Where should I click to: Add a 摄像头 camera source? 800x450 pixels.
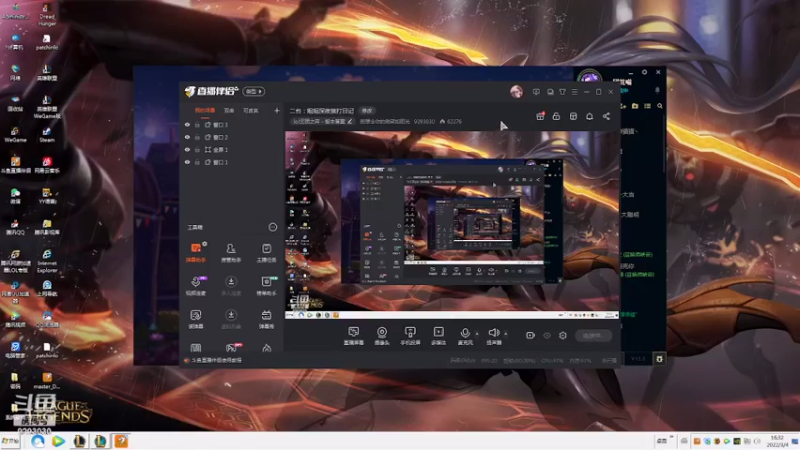382,336
